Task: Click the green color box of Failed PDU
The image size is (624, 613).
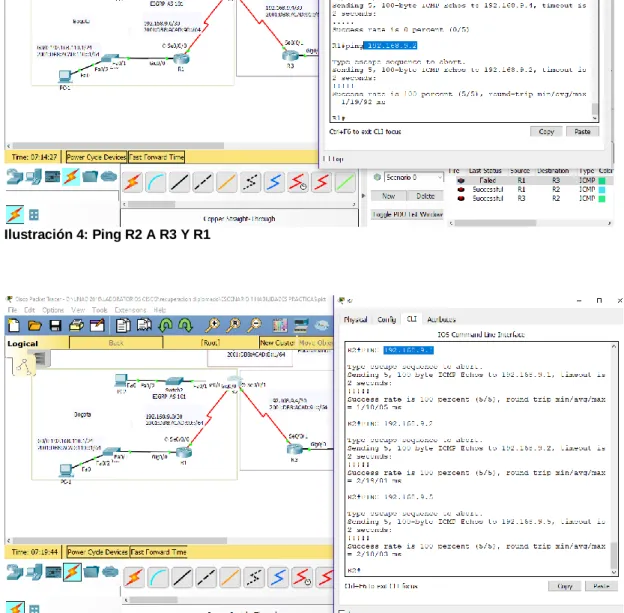Action: point(602,181)
